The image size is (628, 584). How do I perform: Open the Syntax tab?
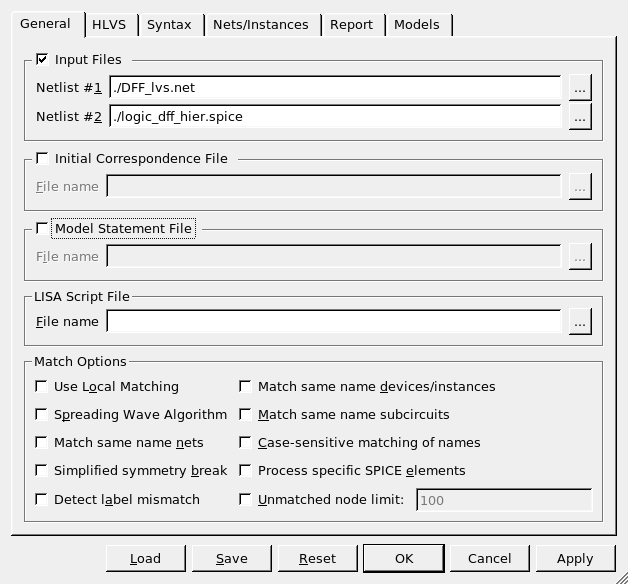click(169, 25)
